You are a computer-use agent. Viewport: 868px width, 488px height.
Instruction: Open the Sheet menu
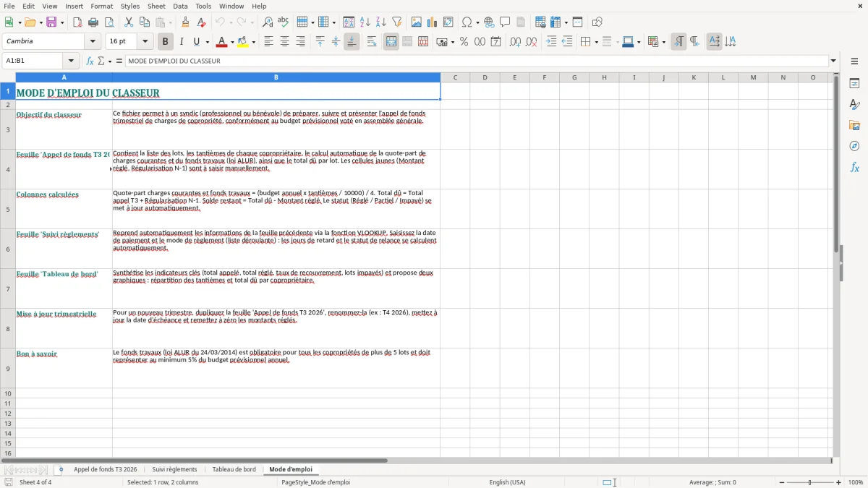tap(156, 6)
